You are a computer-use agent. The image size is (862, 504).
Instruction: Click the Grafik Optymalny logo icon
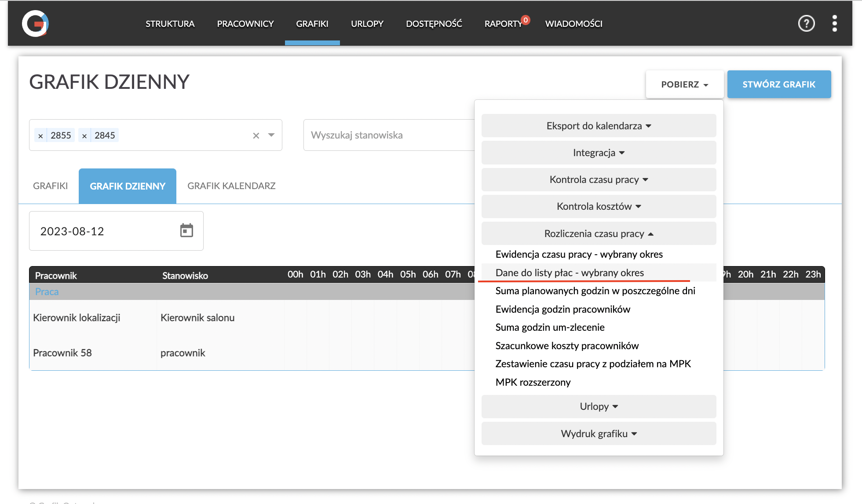coord(35,24)
